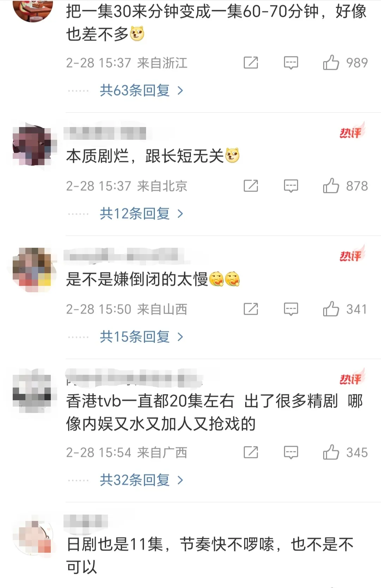Share the 本质剧烂 comment from 北京

click(251, 186)
